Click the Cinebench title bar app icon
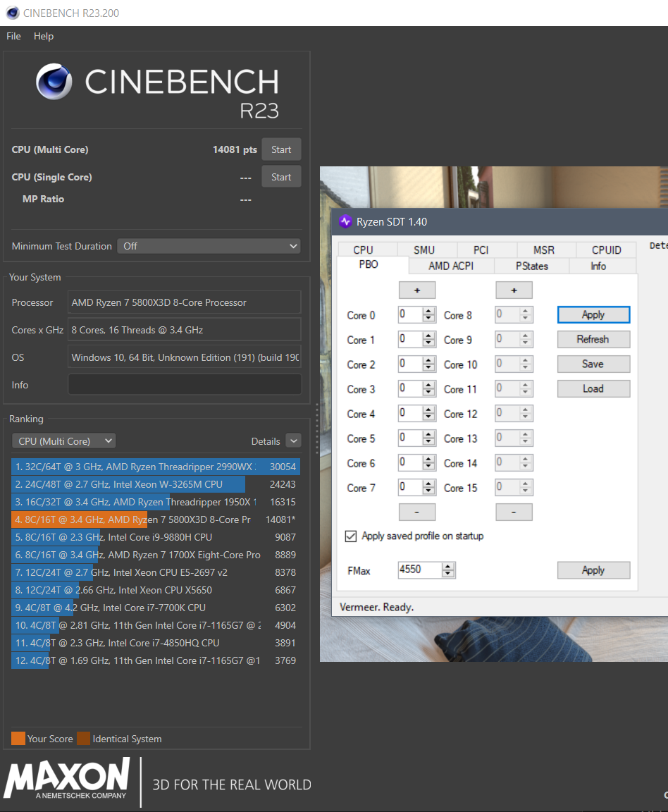Screen dimensions: 668x812 [x=13, y=13]
